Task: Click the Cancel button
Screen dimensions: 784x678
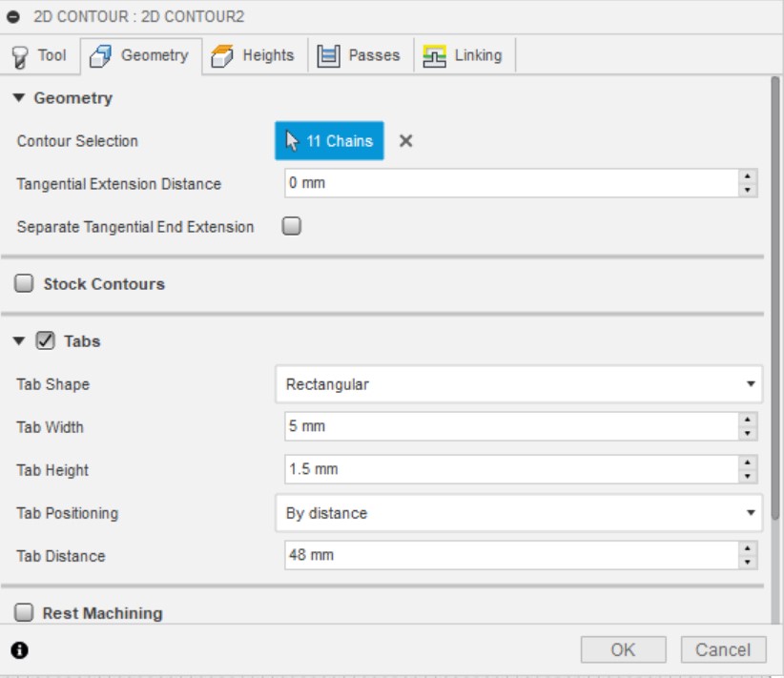Action: point(723,650)
